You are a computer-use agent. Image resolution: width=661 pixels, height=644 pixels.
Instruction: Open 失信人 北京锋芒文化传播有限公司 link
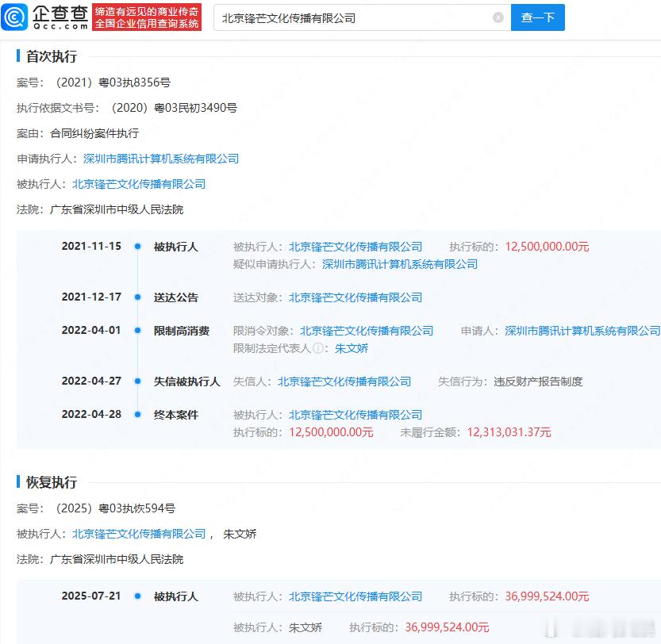coord(344,381)
